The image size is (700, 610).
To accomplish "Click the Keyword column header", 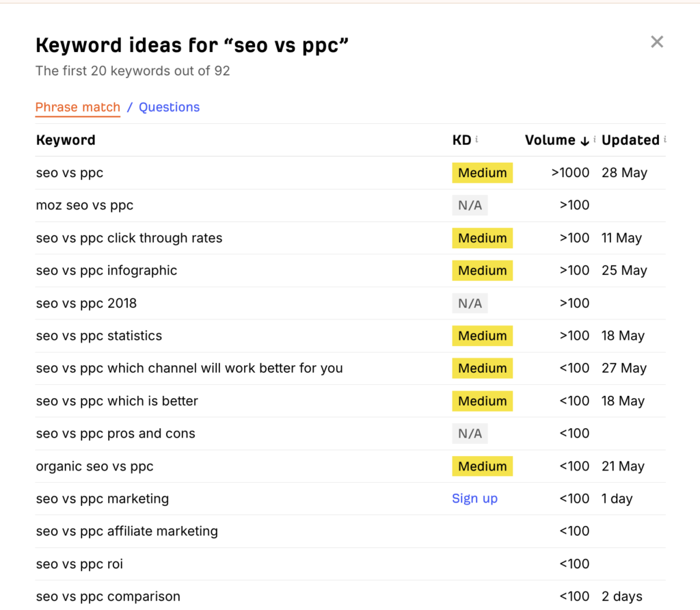I will coord(66,140).
